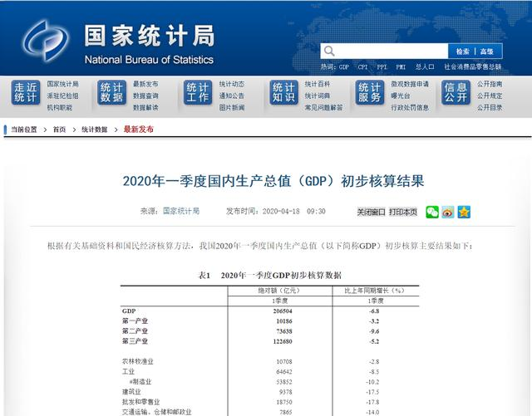Click 打印本页 to print this page
The image size is (532, 416).
(x=402, y=213)
